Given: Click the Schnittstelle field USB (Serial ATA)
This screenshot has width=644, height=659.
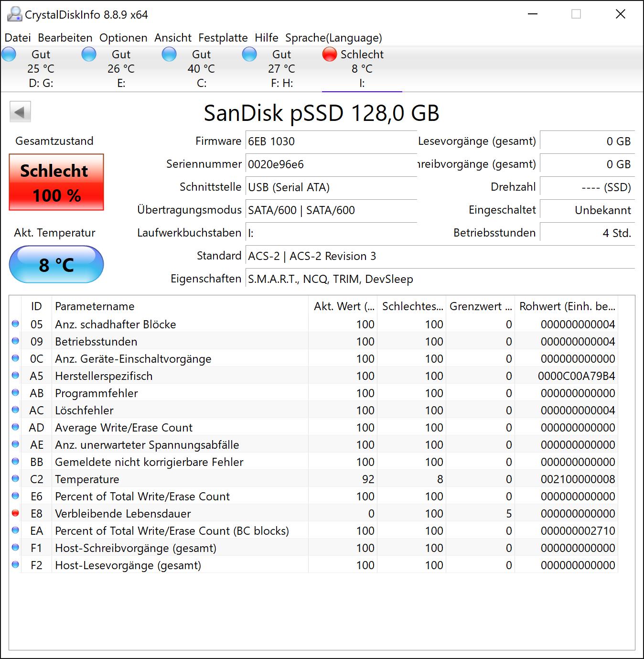Looking at the screenshot, I should click(331, 187).
